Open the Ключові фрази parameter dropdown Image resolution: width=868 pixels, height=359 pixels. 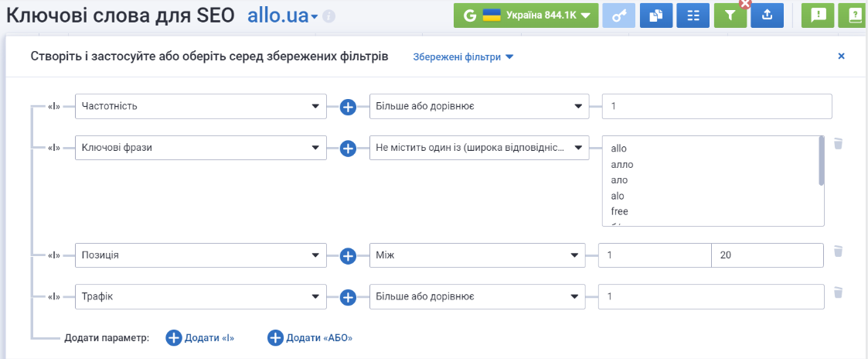pyautogui.click(x=200, y=148)
